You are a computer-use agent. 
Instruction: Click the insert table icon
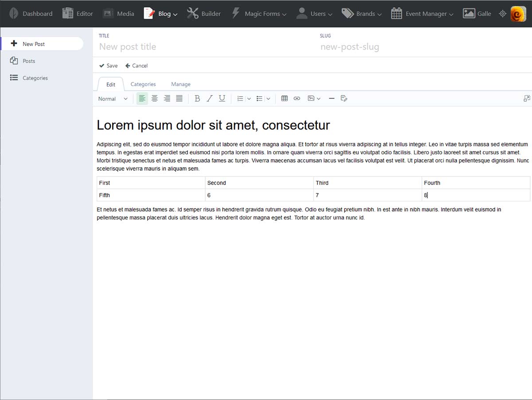(x=285, y=98)
